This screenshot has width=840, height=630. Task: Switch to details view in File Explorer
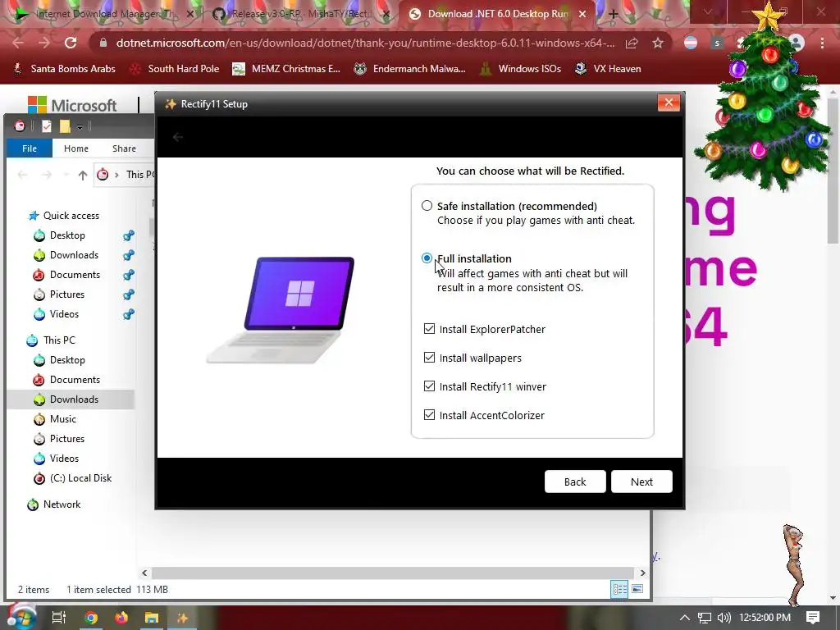(x=620, y=590)
